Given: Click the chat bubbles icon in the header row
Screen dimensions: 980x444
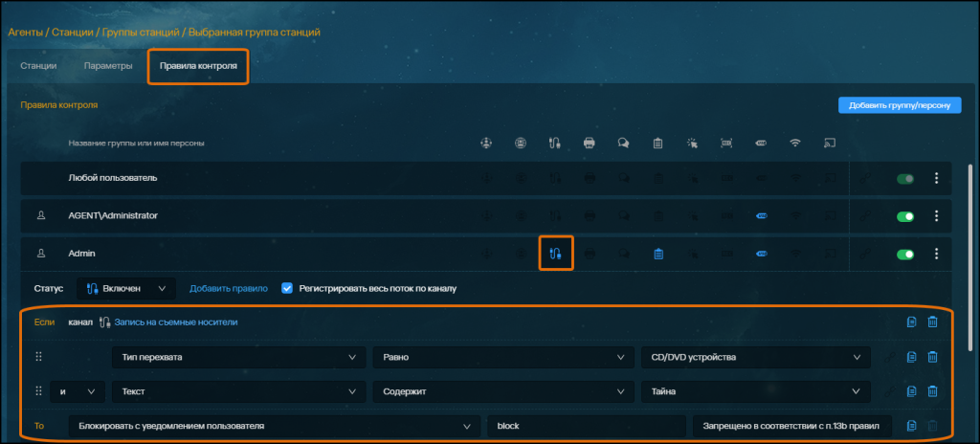Looking at the screenshot, I should point(623,143).
